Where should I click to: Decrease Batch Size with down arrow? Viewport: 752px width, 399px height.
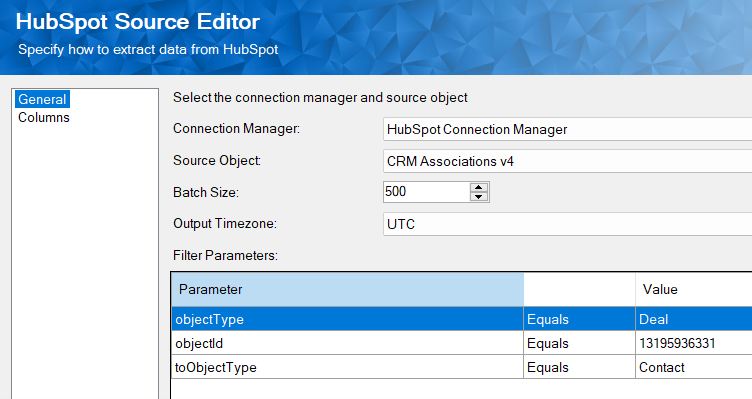click(479, 197)
